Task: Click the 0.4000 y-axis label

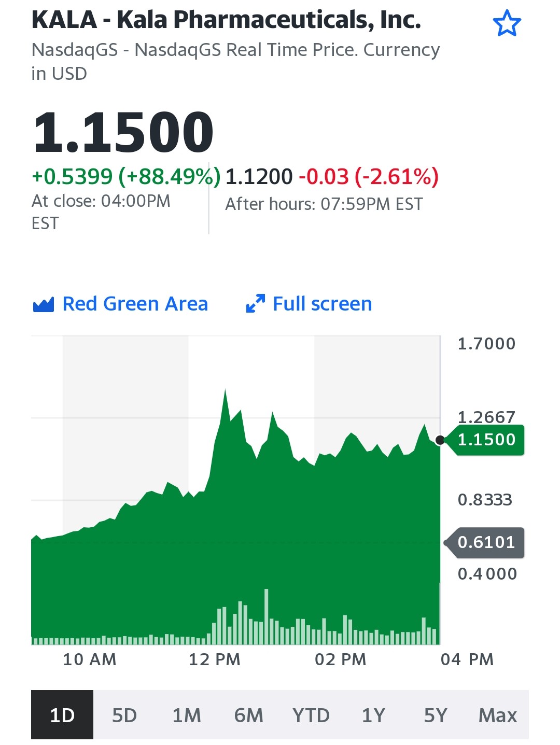Action: pyautogui.click(x=487, y=574)
